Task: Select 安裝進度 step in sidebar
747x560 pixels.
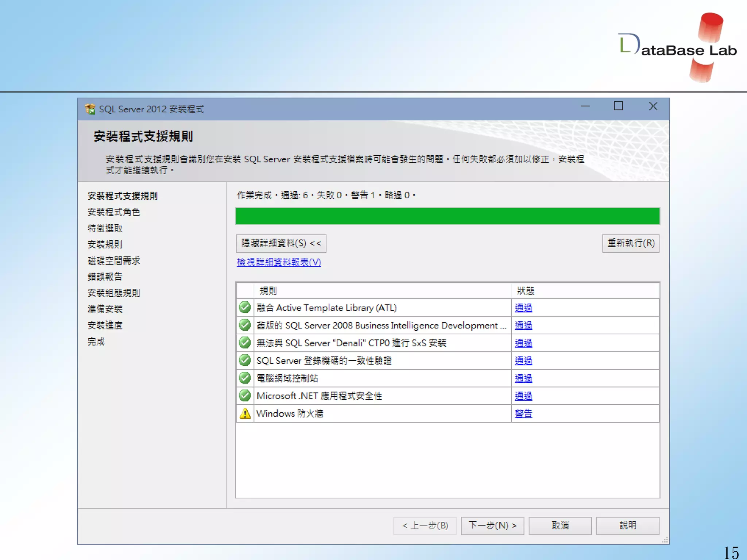Action: click(x=105, y=325)
